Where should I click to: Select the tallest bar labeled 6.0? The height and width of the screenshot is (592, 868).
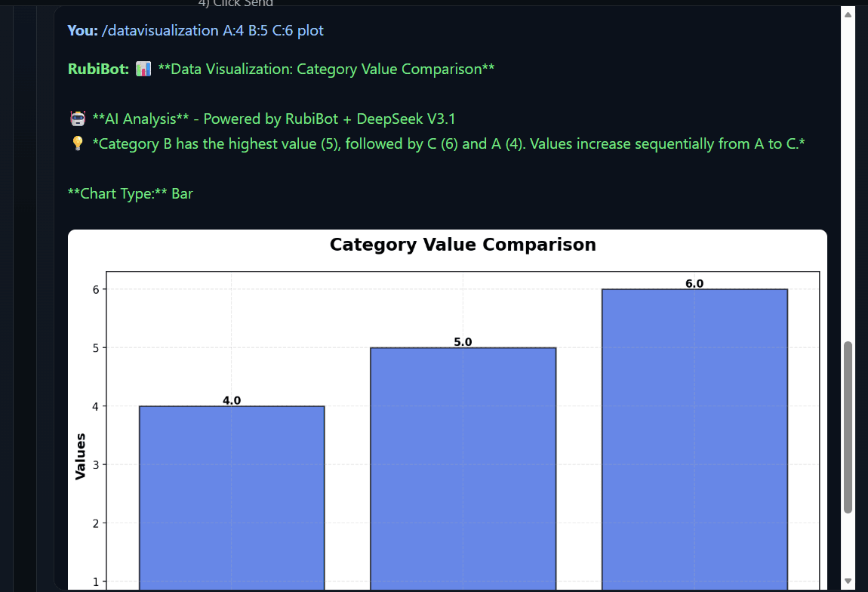(694, 438)
